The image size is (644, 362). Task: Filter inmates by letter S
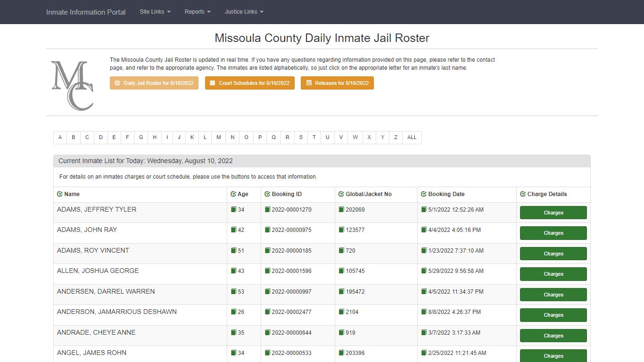tap(301, 138)
